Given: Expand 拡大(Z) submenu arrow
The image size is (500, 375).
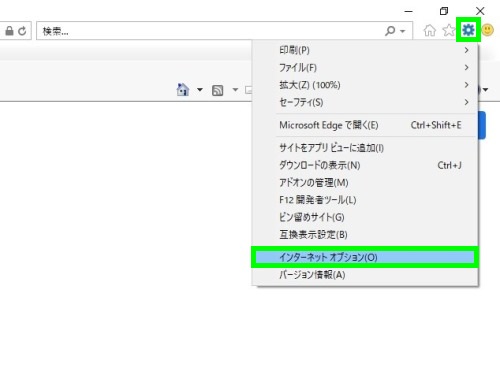Looking at the screenshot, I should pos(466,85).
